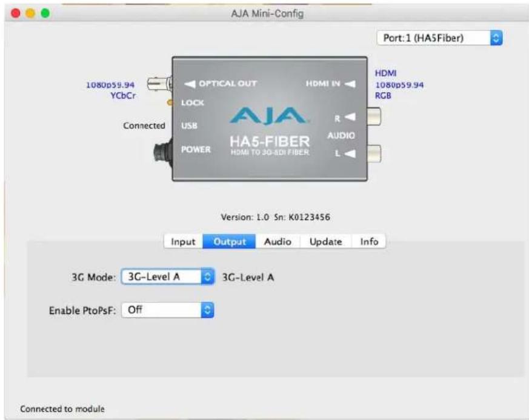Click the AJA logo on the device
Screen dimensions: 529x420
(268, 116)
